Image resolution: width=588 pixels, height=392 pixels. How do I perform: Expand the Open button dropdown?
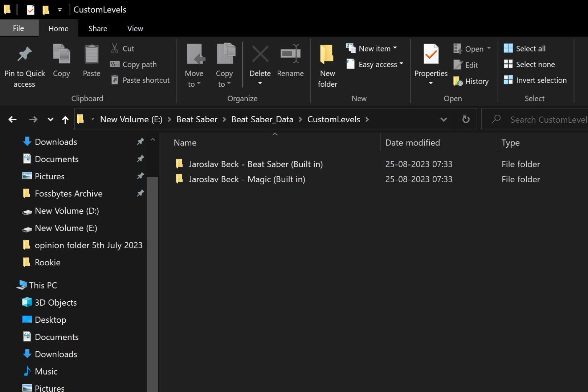tap(489, 48)
